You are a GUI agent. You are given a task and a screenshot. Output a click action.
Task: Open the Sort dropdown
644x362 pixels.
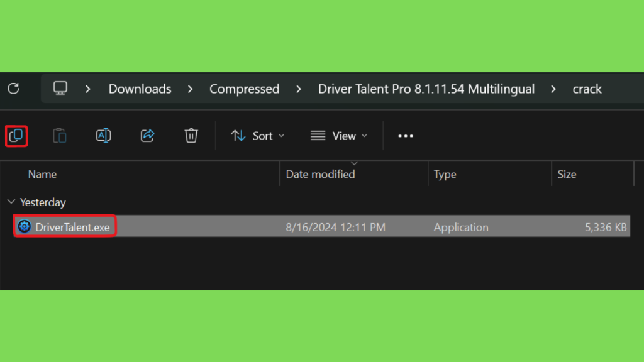(257, 136)
